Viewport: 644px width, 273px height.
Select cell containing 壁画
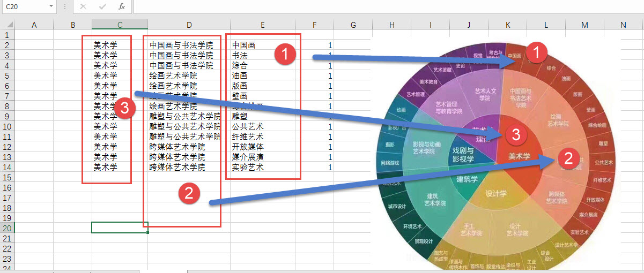(x=263, y=96)
